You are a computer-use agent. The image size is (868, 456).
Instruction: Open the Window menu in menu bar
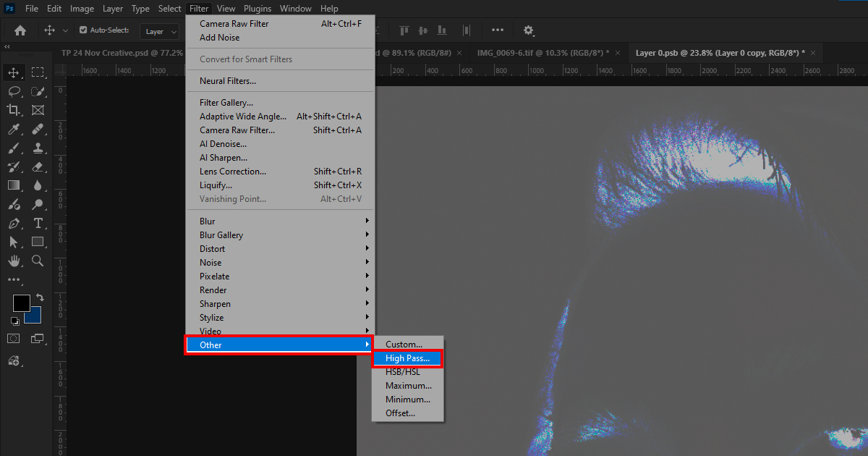pyautogui.click(x=296, y=9)
